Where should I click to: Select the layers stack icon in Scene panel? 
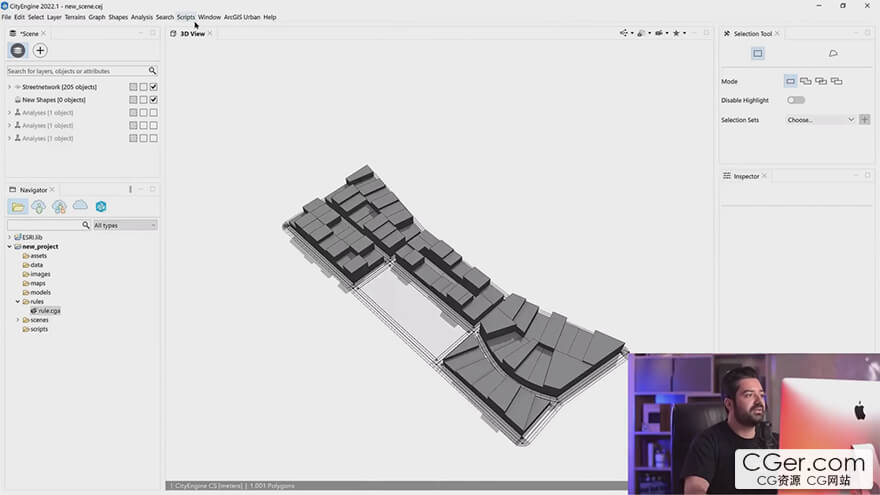tap(17, 50)
